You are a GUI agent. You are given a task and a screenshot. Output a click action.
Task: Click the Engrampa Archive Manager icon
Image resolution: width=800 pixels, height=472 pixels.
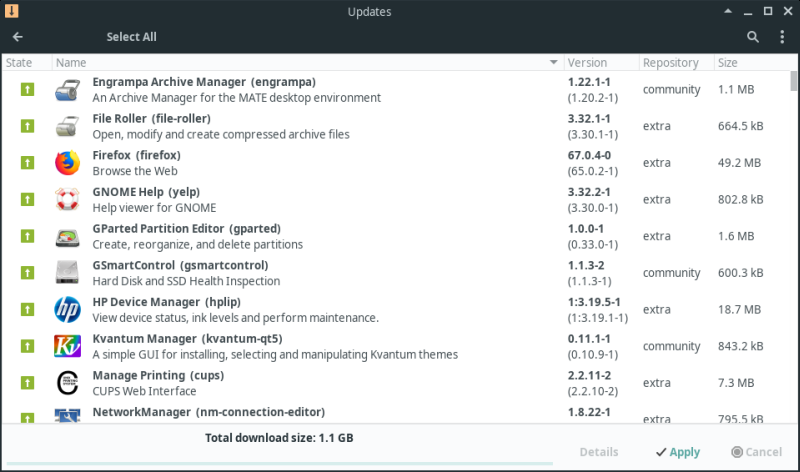click(67, 89)
